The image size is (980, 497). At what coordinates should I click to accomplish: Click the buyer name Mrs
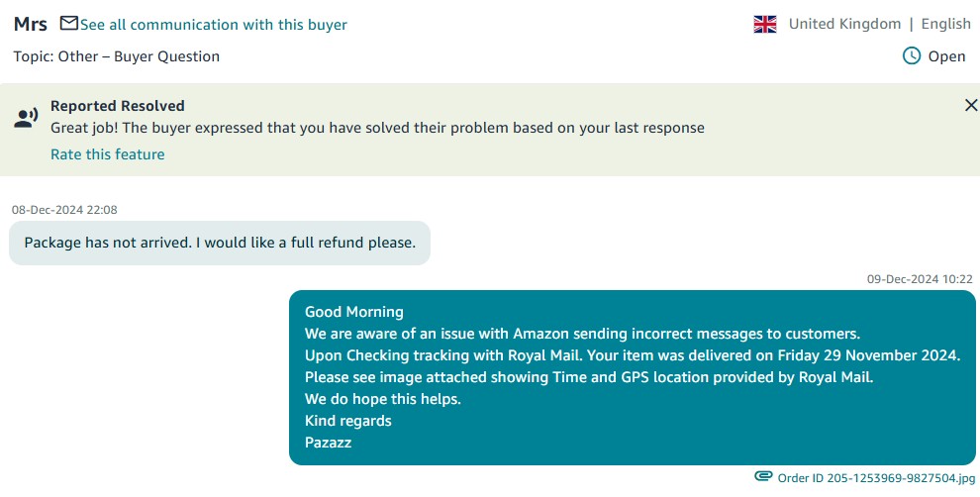[31, 25]
